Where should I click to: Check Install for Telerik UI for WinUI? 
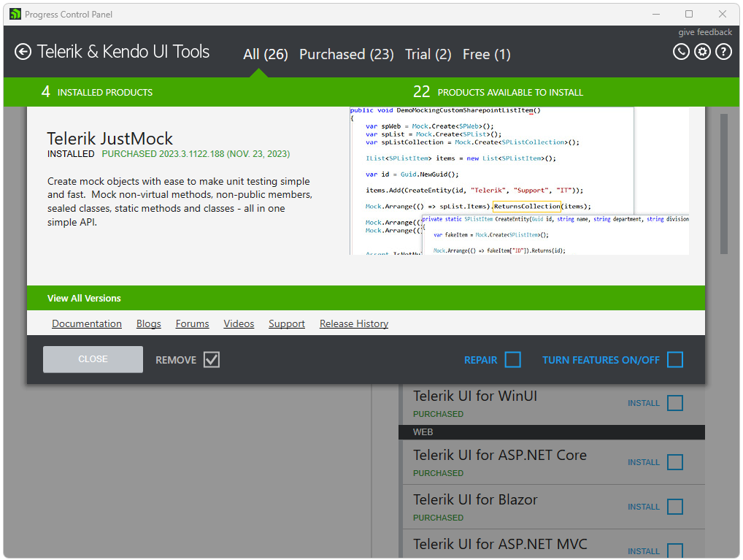click(674, 402)
